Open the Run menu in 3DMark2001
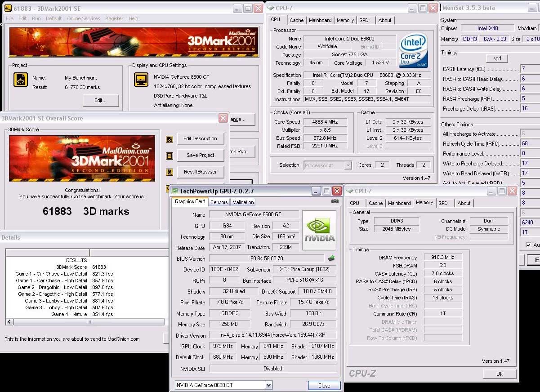This screenshot has height=392, width=540. tap(36, 18)
